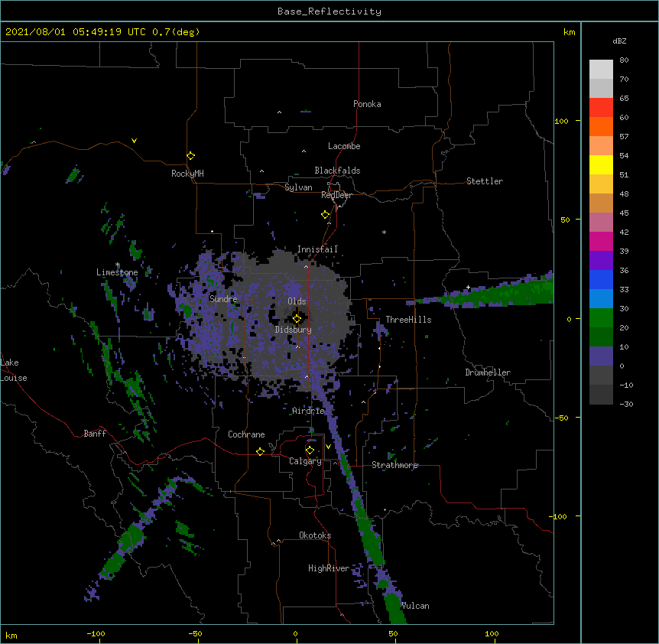Click the Olds town label

pos(297,301)
